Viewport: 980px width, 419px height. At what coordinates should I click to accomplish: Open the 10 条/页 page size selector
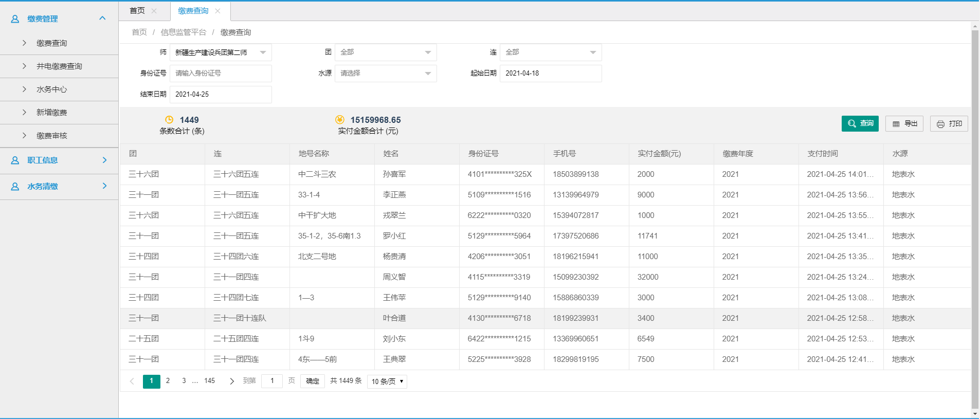pos(387,381)
